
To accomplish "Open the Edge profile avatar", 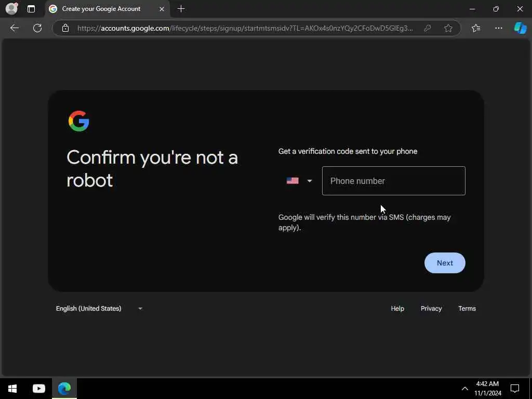I will pos(11,8).
